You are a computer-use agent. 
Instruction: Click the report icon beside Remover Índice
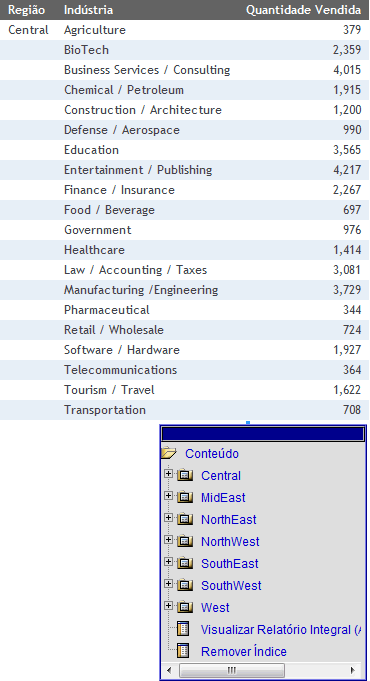183,651
